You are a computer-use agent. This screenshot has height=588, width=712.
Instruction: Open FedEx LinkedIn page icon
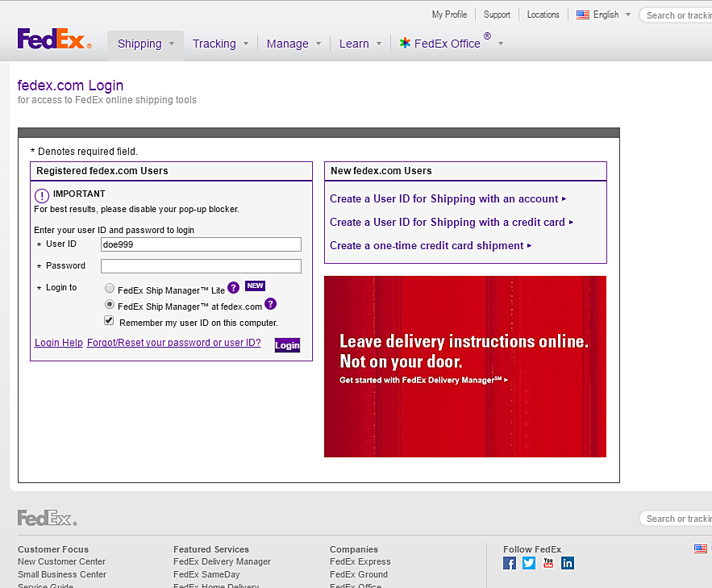tap(568, 563)
